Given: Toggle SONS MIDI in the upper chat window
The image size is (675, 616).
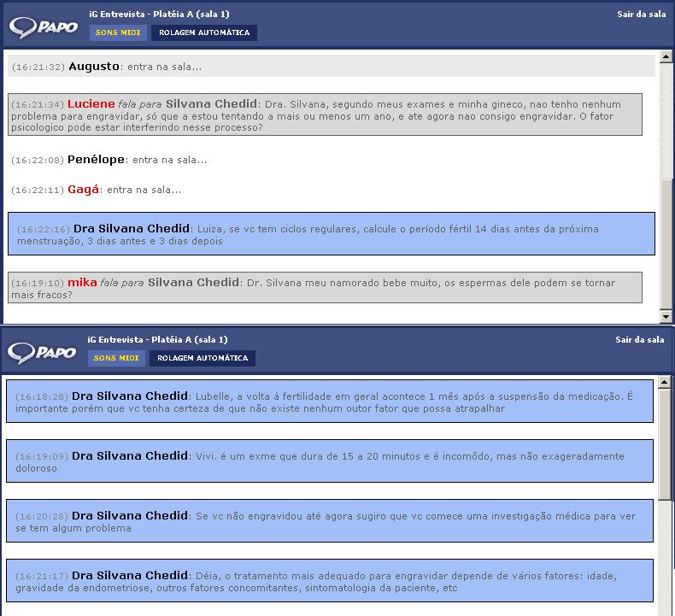Looking at the screenshot, I should point(117,32).
